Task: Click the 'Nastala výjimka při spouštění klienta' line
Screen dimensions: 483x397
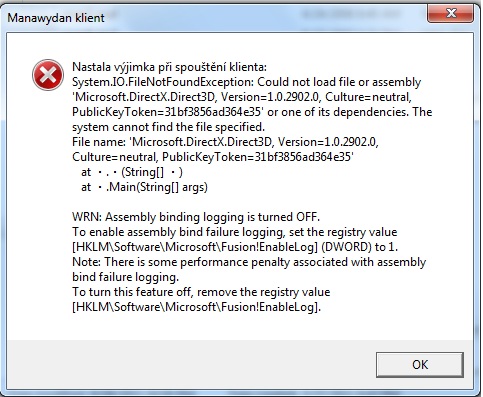Action: [x=169, y=67]
